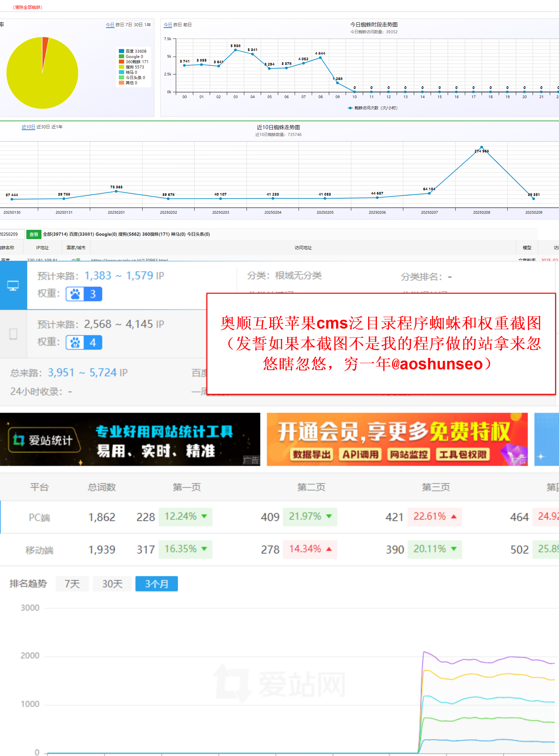
Task: Click the date input field 20250209
Action: point(12,234)
